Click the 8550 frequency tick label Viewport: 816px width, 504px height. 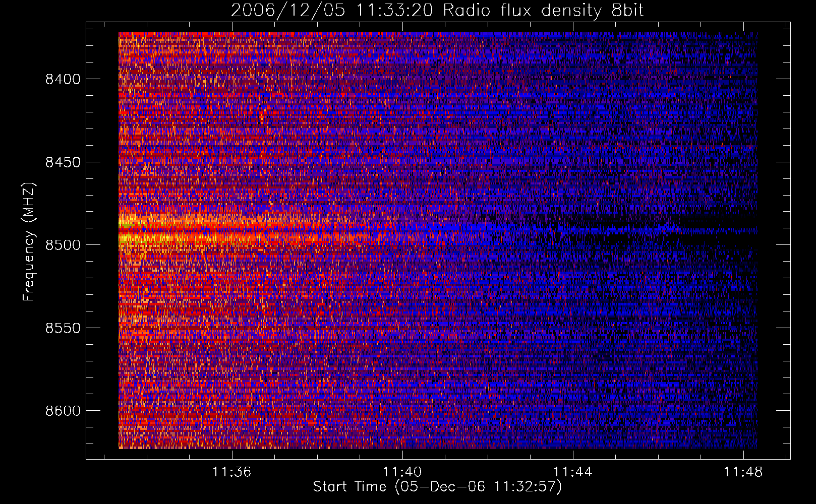pyautogui.click(x=63, y=328)
